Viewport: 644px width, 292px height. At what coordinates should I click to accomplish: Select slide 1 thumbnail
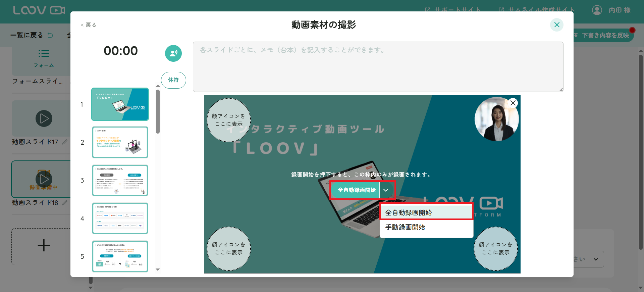[x=120, y=104]
